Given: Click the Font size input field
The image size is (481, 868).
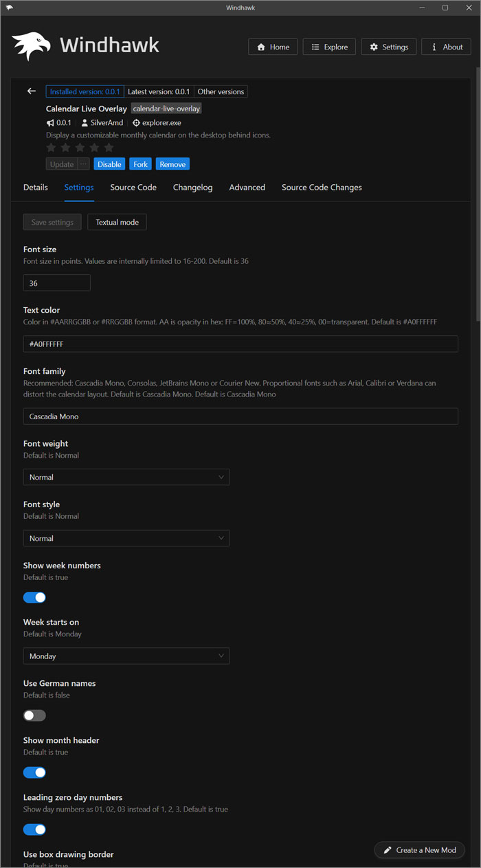Looking at the screenshot, I should [x=57, y=283].
